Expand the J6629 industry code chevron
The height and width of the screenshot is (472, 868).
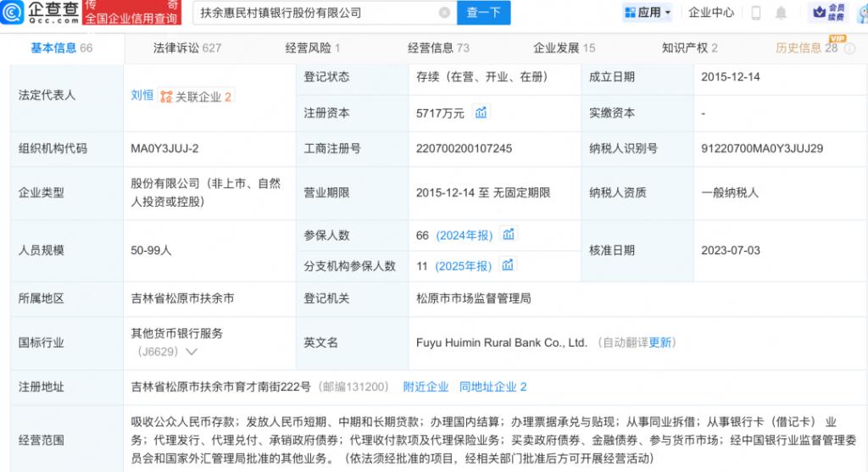coord(191,351)
